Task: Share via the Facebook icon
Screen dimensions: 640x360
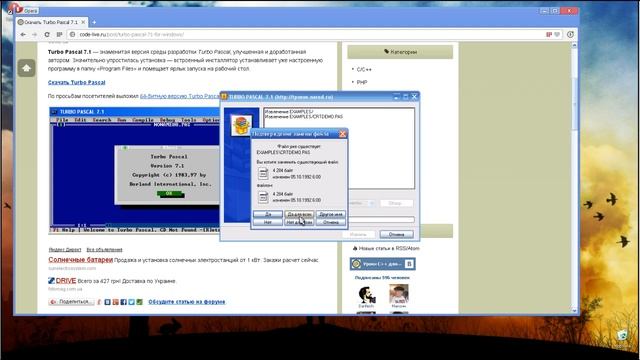Action: point(123,302)
